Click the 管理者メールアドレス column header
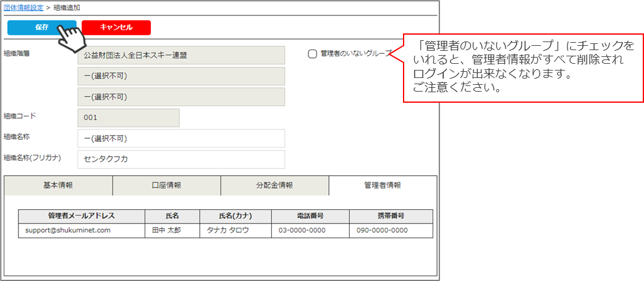 click(x=82, y=216)
